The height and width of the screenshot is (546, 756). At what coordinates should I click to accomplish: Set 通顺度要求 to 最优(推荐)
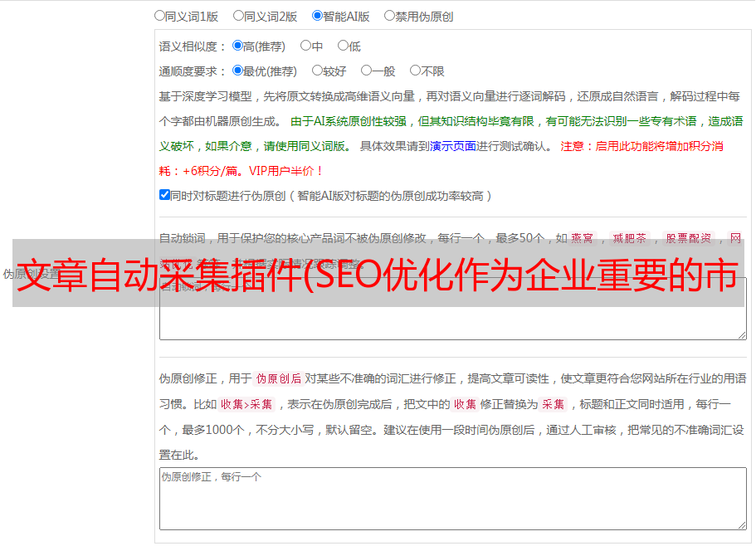[237, 71]
